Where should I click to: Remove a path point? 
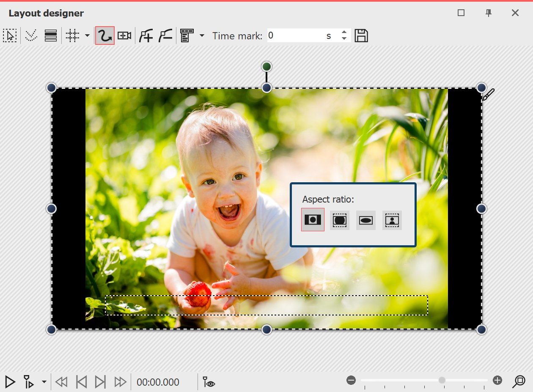point(165,36)
